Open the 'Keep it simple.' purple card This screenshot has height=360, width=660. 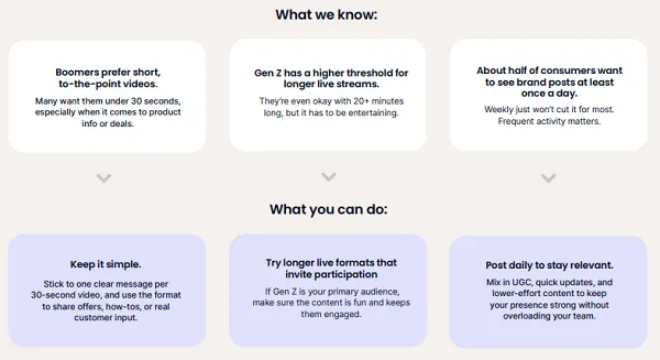[107, 291]
